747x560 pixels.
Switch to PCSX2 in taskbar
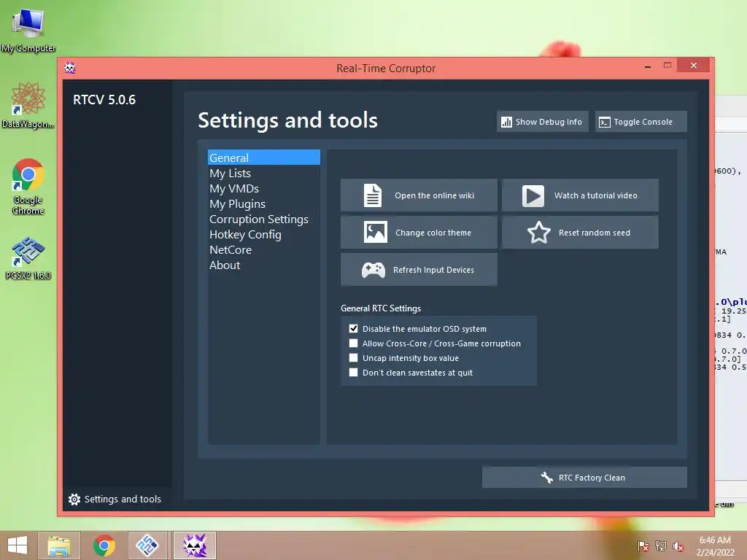[147, 545]
